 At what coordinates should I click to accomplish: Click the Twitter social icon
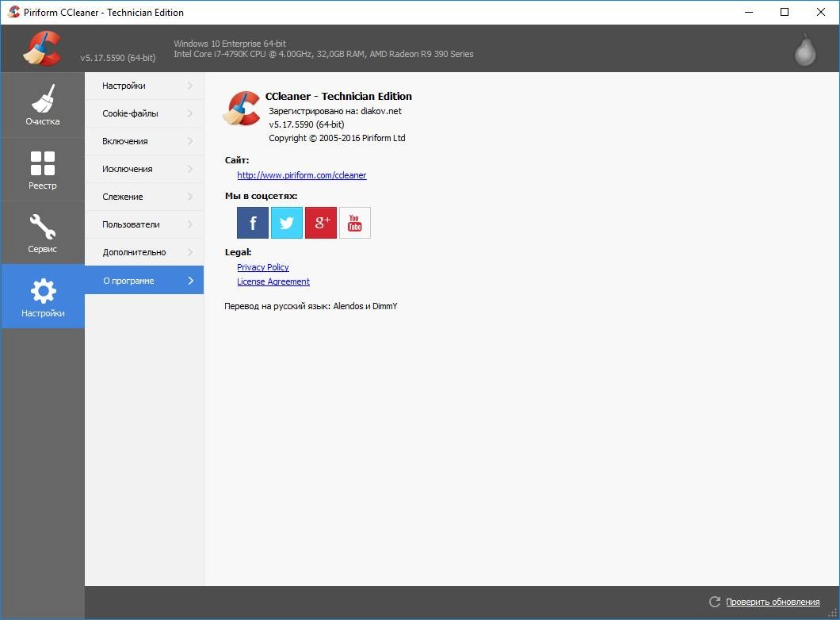pos(287,222)
